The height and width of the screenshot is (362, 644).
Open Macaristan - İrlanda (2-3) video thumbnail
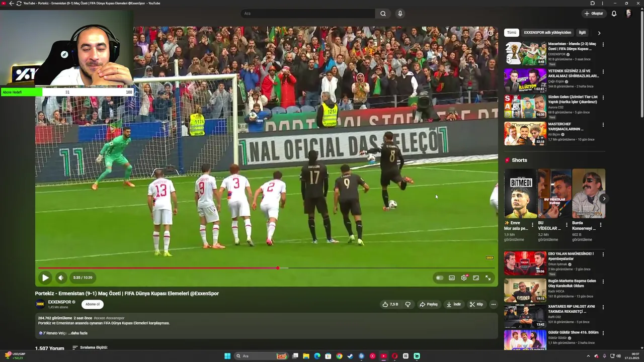pyautogui.click(x=525, y=53)
